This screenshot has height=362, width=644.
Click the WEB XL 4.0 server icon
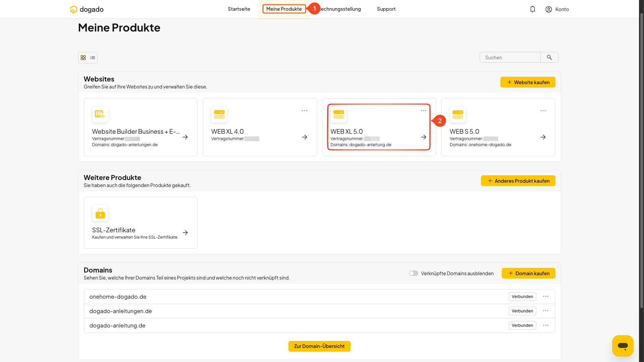(219, 115)
